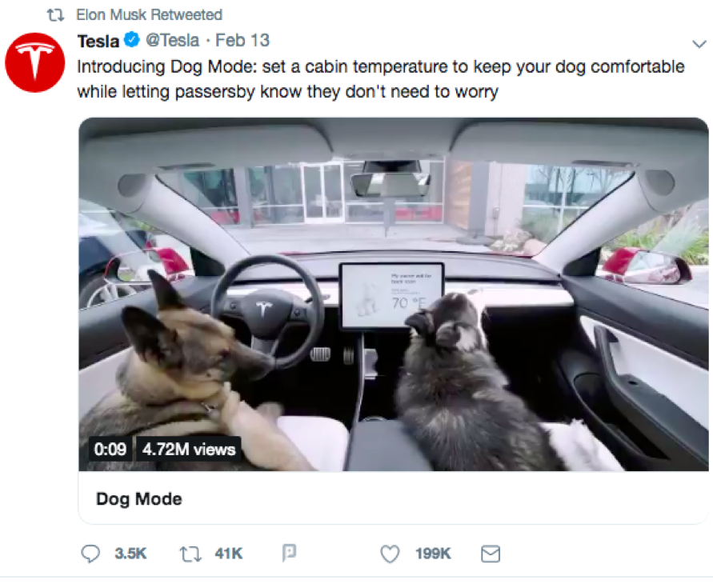Viewport: 713px width, 588px height.
Task: Click the Elon Musk Retweeted label
Action: [x=149, y=14]
